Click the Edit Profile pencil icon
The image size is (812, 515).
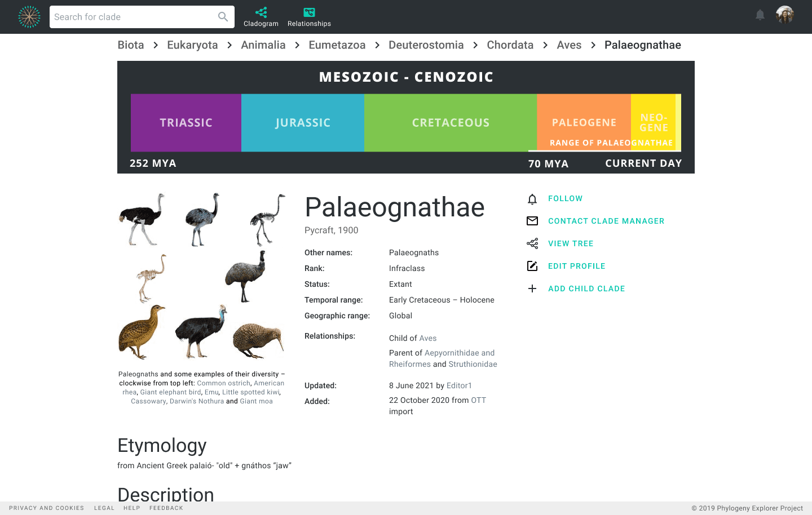pyautogui.click(x=532, y=266)
